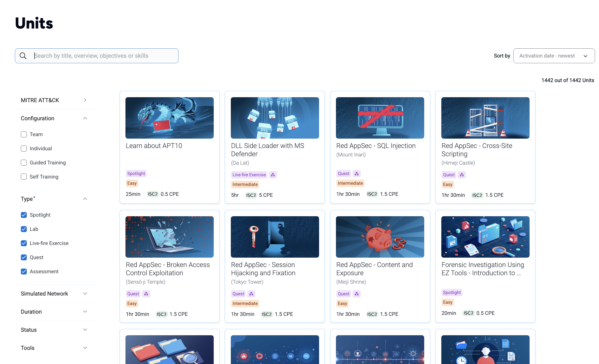Screen dimensions: 599x364
Task: Click network icon on DLL Side Loader card
Action: pyautogui.click(x=273, y=175)
